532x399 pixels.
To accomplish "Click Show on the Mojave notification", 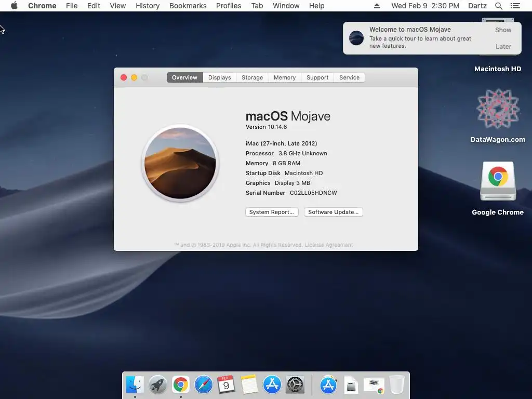I will click(x=503, y=30).
